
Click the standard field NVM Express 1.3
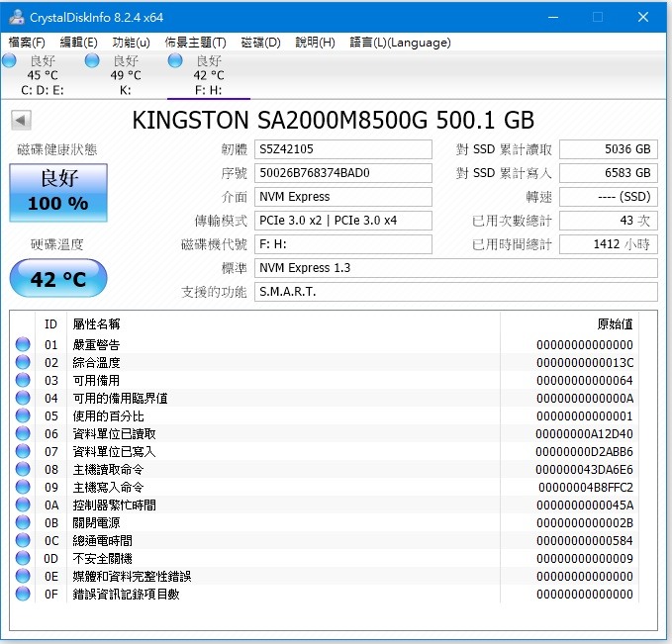[x=456, y=268]
